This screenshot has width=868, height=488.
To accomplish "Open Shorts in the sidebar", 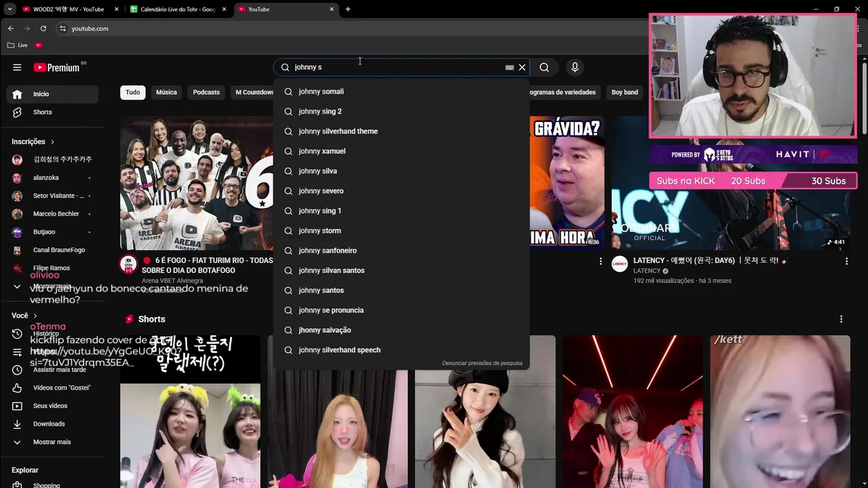I will (x=52, y=112).
